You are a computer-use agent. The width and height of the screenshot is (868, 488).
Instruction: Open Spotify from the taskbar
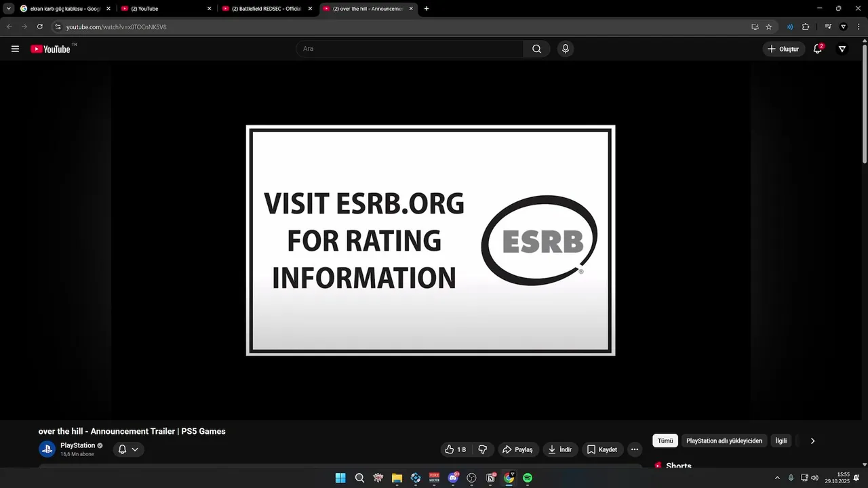pyautogui.click(x=528, y=478)
